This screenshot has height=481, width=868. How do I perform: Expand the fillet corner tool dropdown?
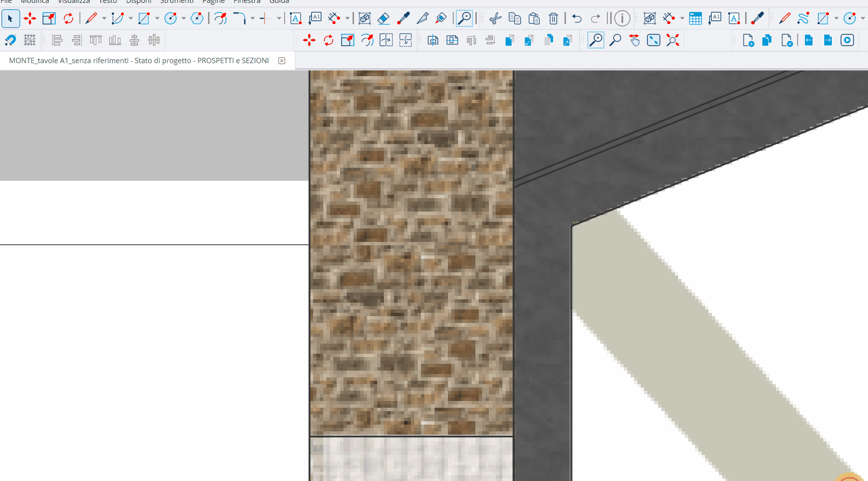pos(252,19)
